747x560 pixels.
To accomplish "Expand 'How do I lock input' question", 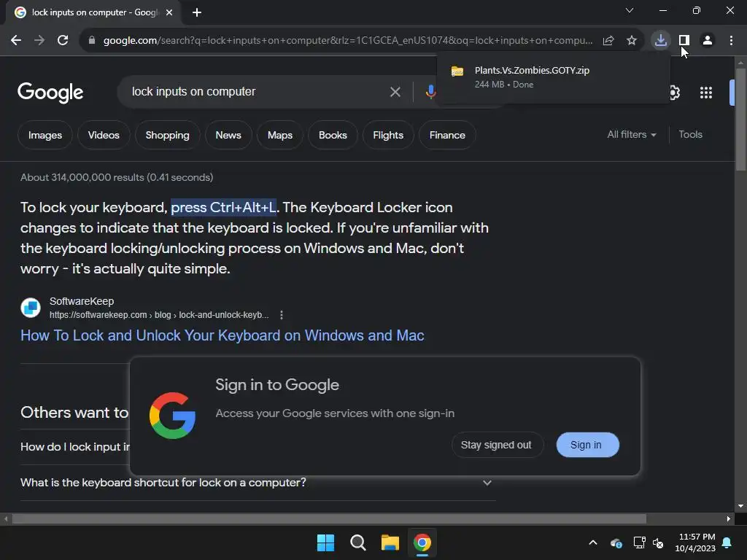I will point(75,447).
